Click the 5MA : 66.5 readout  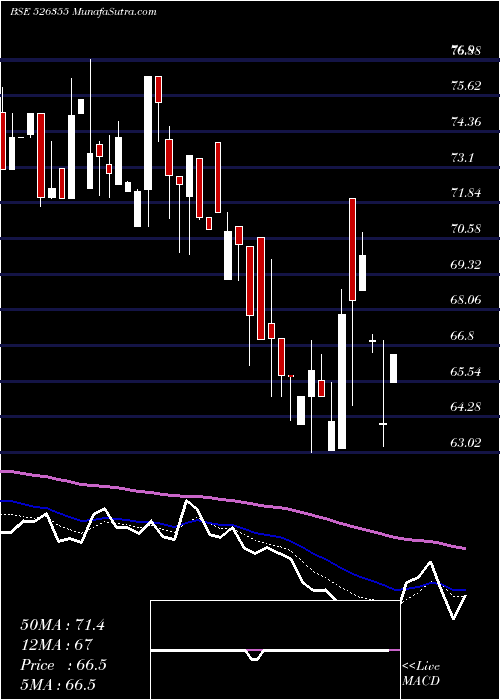[x=58, y=685]
